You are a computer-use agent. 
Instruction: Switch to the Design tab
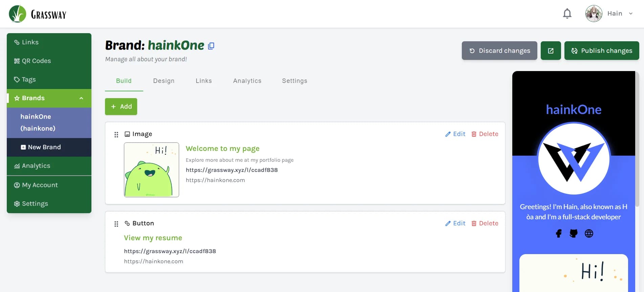coord(164,81)
